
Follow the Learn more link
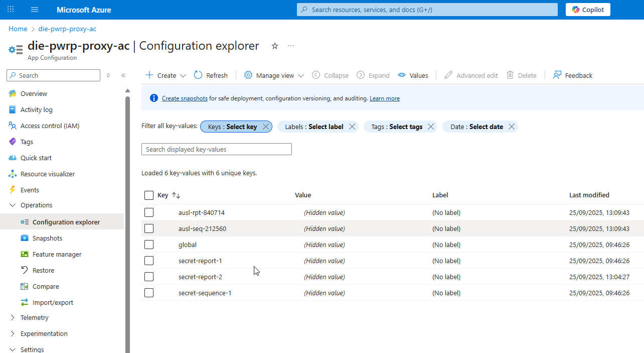[x=385, y=98]
